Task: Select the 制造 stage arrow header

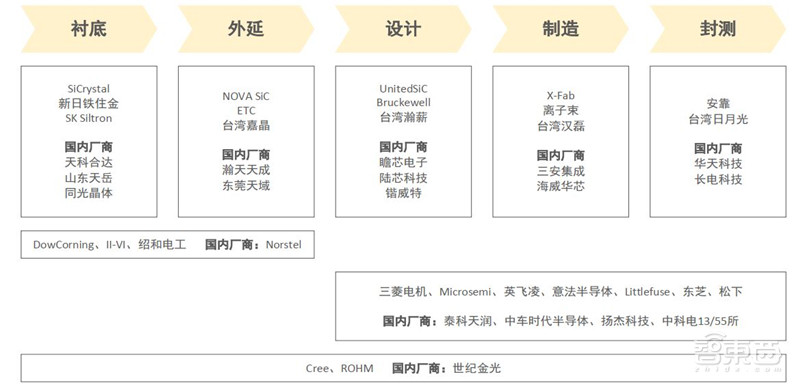Action: (560, 29)
